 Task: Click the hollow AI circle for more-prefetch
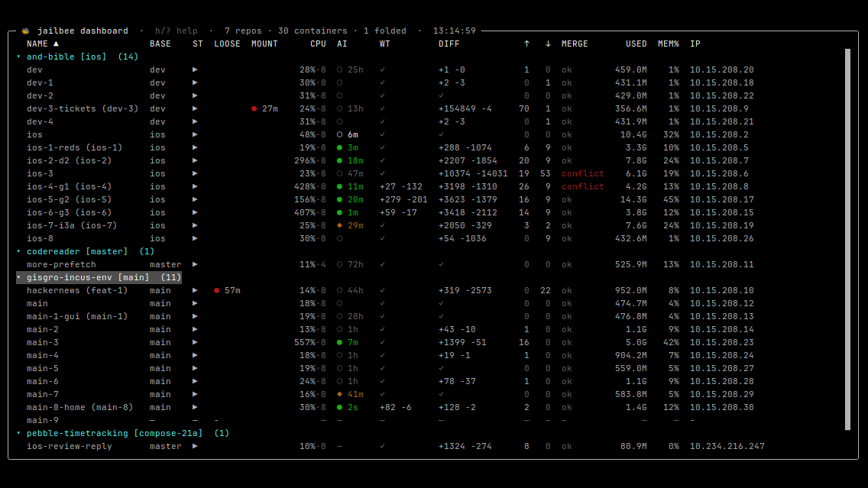pyautogui.click(x=339, y=264)
